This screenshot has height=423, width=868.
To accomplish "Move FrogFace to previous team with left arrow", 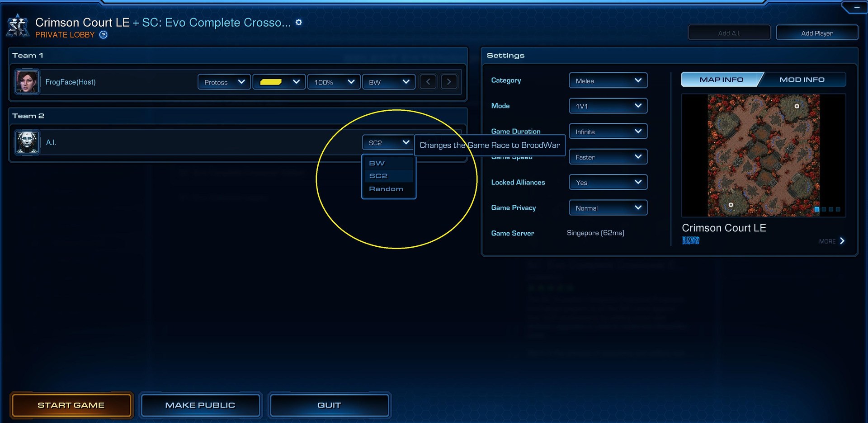I will (x=428, y=82).
